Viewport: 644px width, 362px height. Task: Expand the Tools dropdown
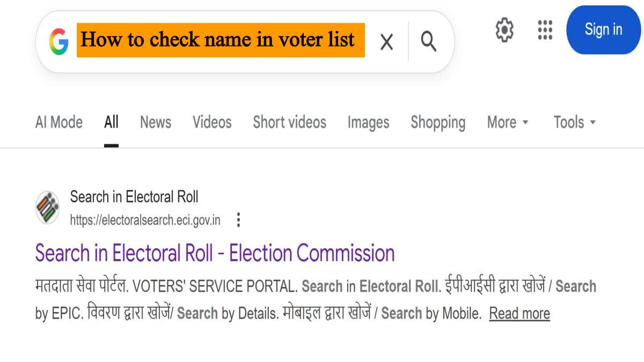tap(575, 123)
